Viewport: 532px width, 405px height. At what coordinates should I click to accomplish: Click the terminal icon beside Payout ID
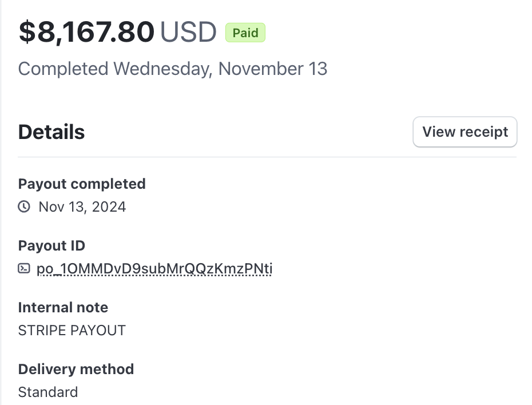pos(24,268)
